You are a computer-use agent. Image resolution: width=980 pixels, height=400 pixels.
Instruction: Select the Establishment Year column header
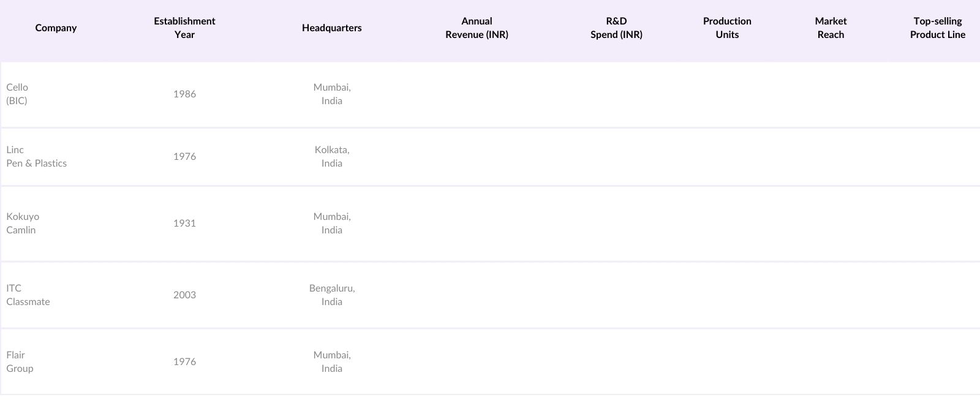coord(184,28)
